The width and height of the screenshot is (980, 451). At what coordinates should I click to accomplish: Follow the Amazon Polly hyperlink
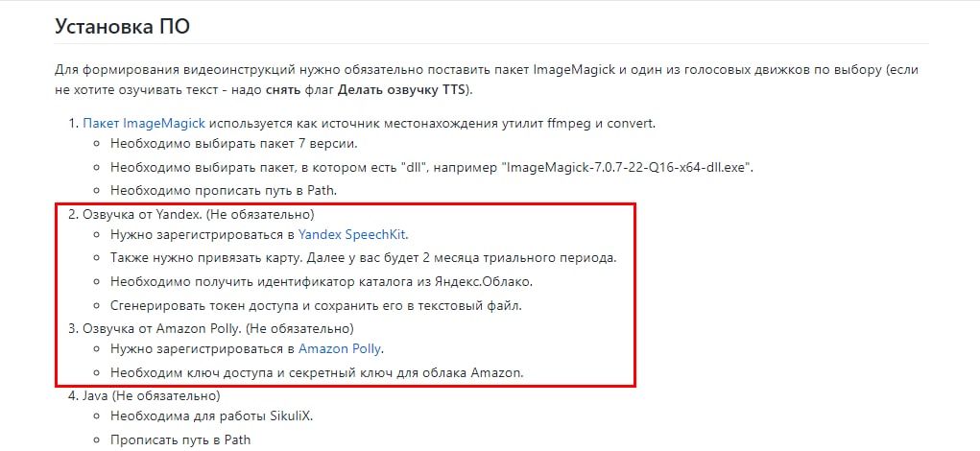[x=339, y=348]
